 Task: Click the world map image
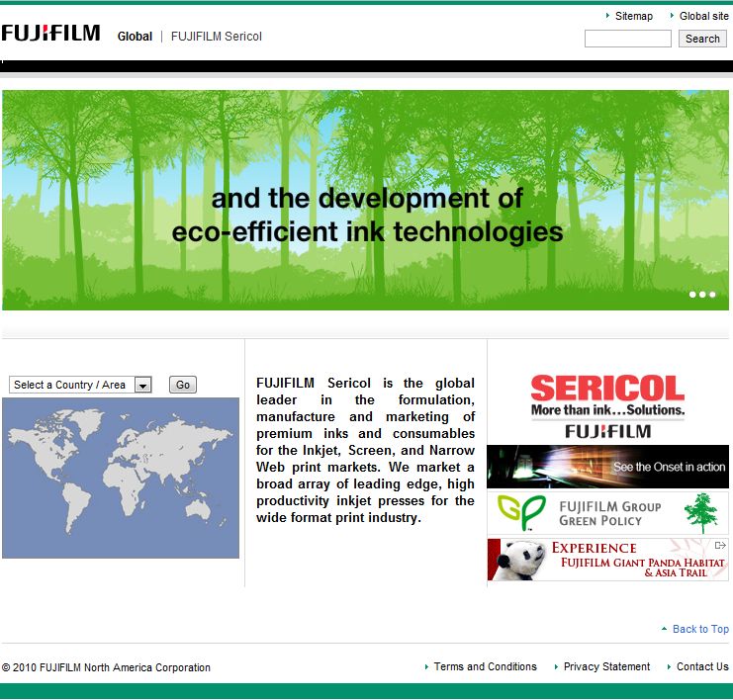[x=121, y=478]
